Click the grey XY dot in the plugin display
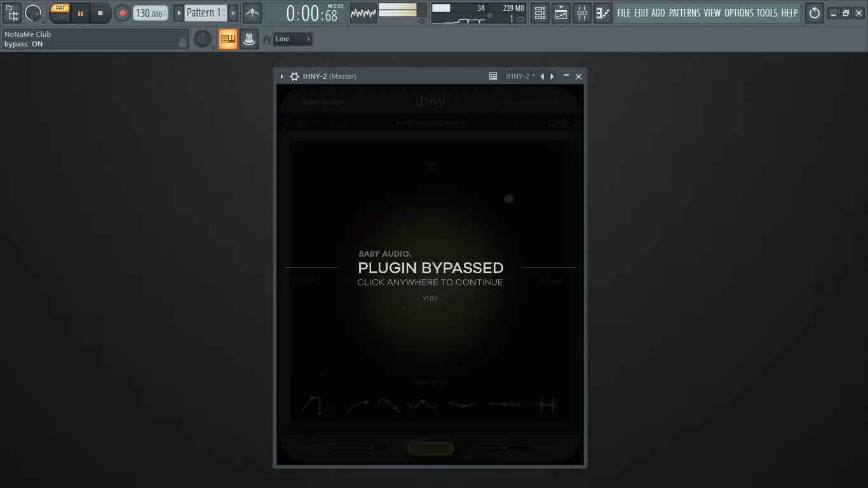The height and width of the screenshot is (488, 868). click(x=508, y=199)
